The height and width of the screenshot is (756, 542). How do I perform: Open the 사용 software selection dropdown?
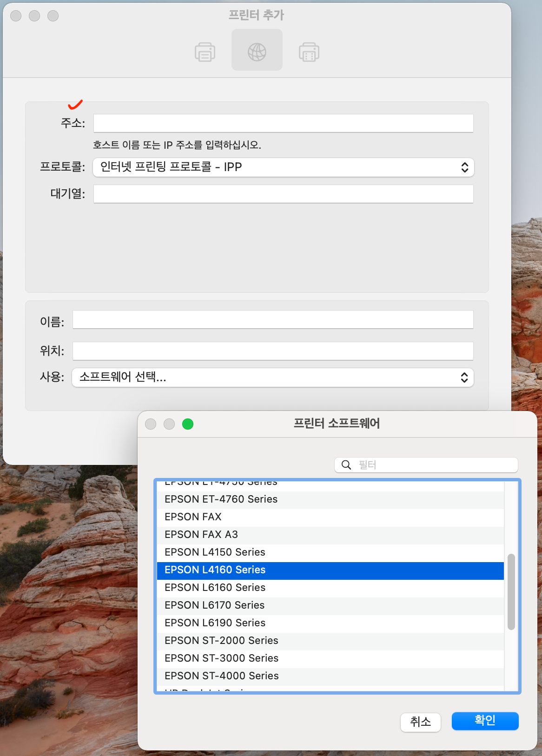(x=273, y=378)
